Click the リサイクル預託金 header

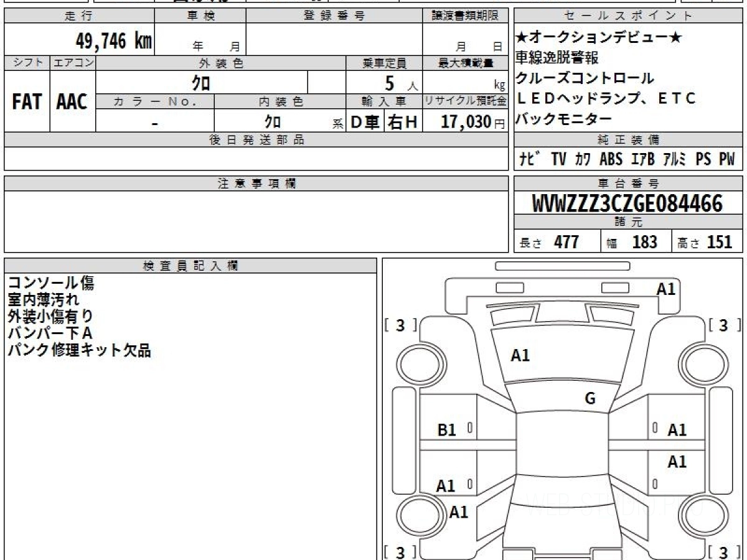coord(465,101)
